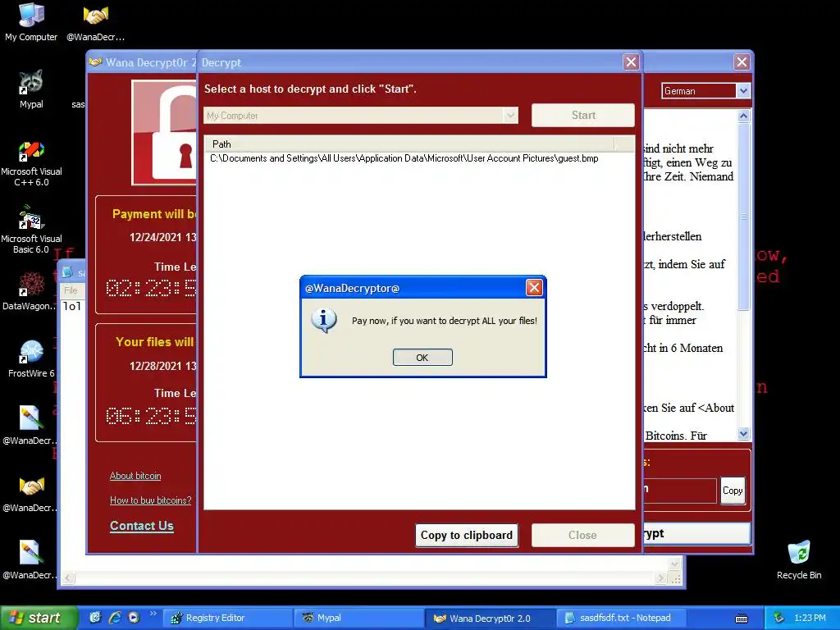Open the German language dropdown

pyautogui.click(x=743, y=90)
